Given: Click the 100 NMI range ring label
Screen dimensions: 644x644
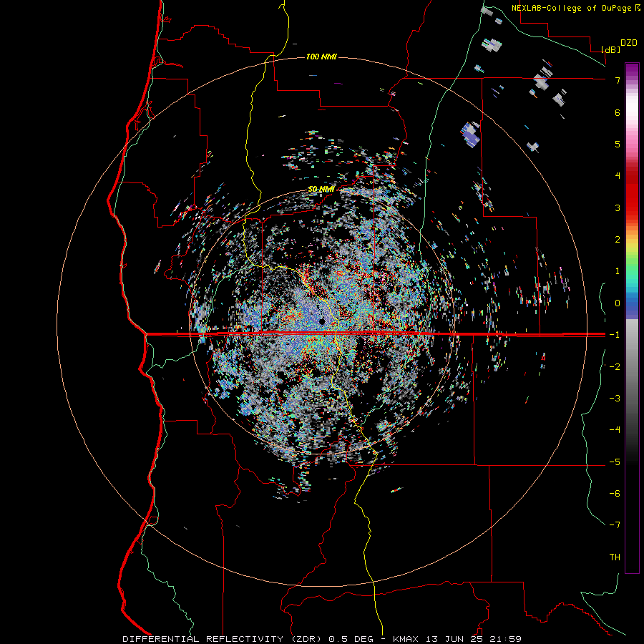Looking at the screenshot, I should (321, 57).
